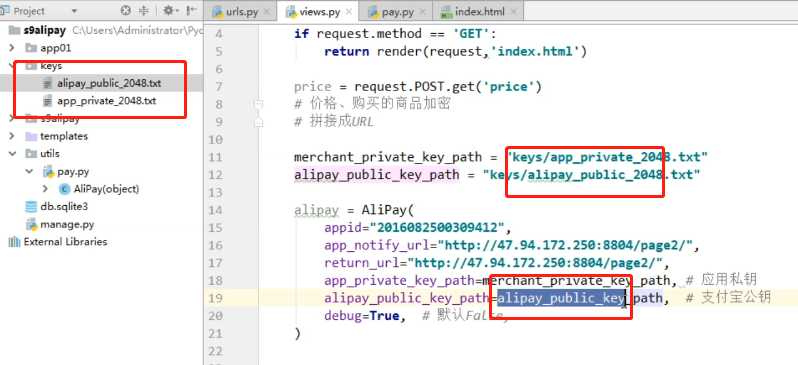Click the price variable on line 7
798x365 pixels.
[312, 87]
